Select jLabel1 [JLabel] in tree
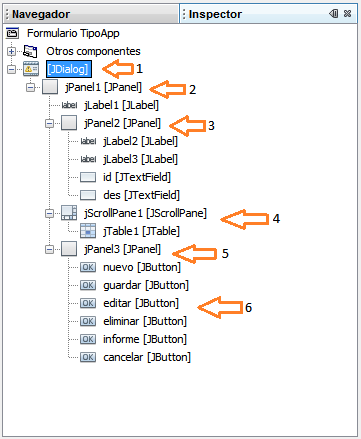Image resolution: width=361 pixels, height=439 pixels. (122, 105)
